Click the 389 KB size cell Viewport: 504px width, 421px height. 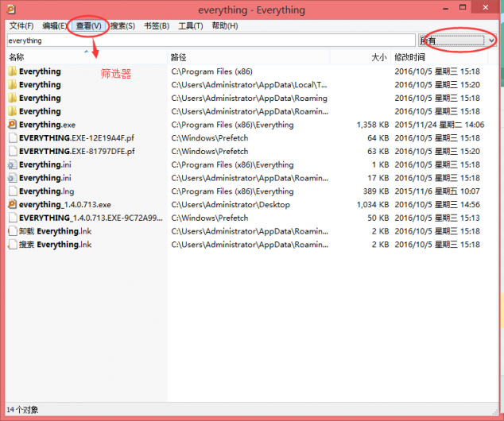pos(376,191)
